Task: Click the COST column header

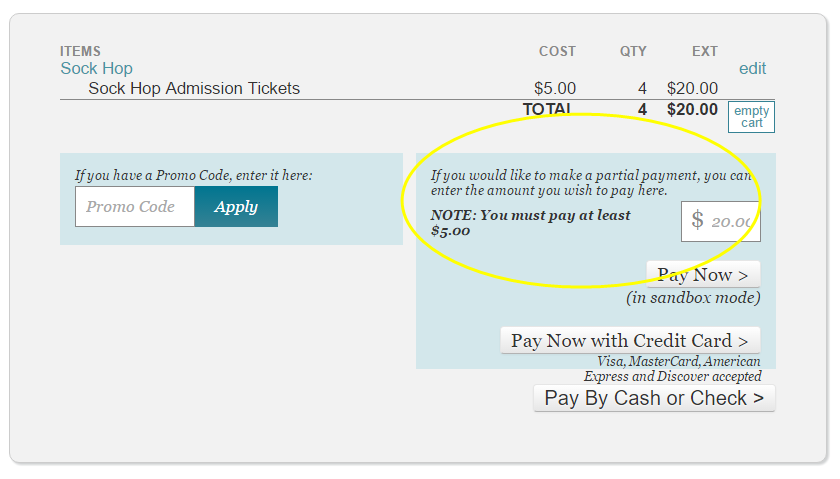Action: point(557,52)
